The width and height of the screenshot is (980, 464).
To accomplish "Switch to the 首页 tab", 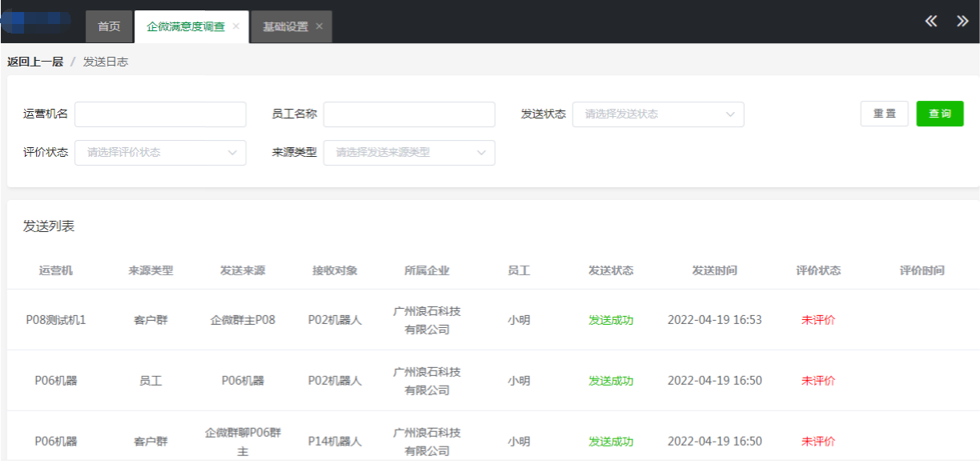I will point(109,26).
